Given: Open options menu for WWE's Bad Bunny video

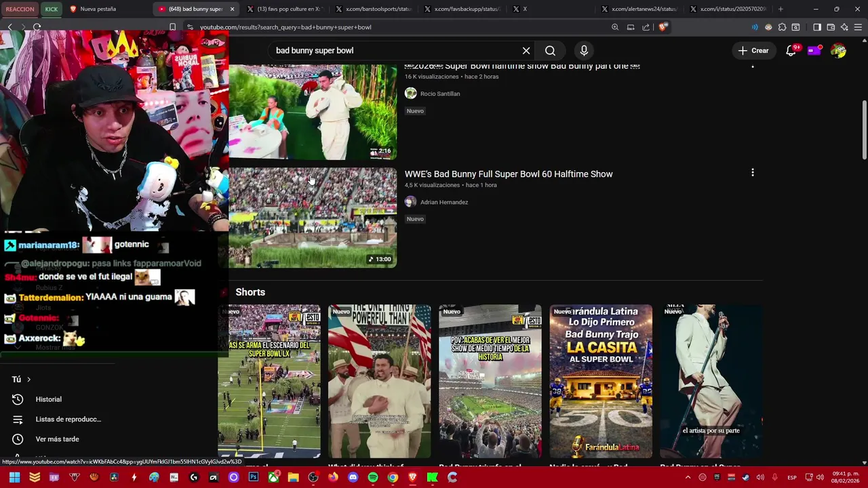Looking at the screenshot, I should click(752, 173).
